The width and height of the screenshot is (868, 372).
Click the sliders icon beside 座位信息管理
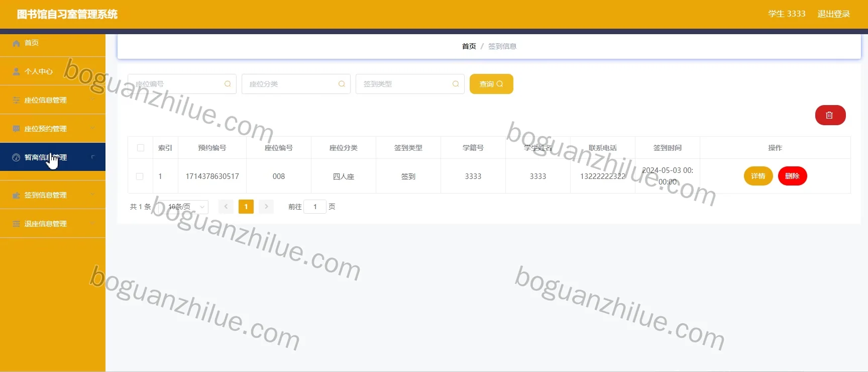coord(16,100)
